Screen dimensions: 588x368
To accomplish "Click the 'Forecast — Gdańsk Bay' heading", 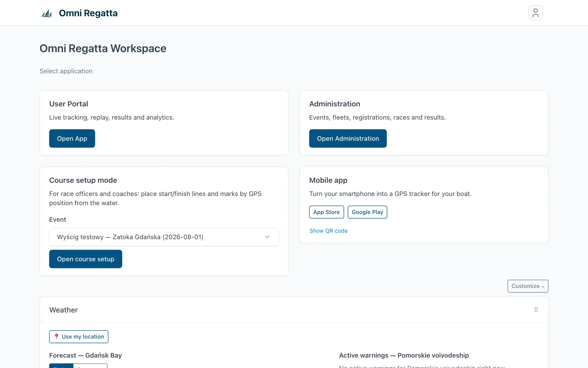I will tap(85, 355).
